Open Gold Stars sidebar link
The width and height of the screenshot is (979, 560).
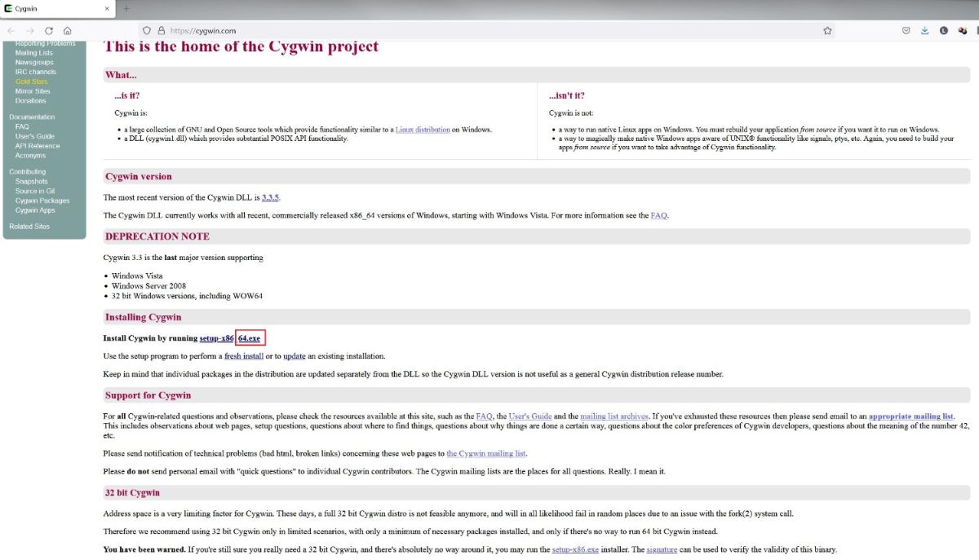coord(31,82)
